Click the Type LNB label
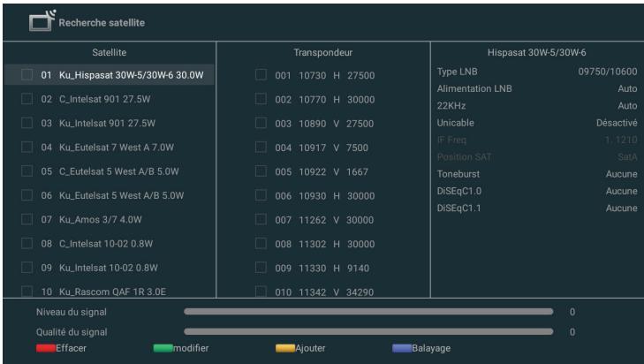The width and height of the screenshot is (644, 364). pos(457,72)
